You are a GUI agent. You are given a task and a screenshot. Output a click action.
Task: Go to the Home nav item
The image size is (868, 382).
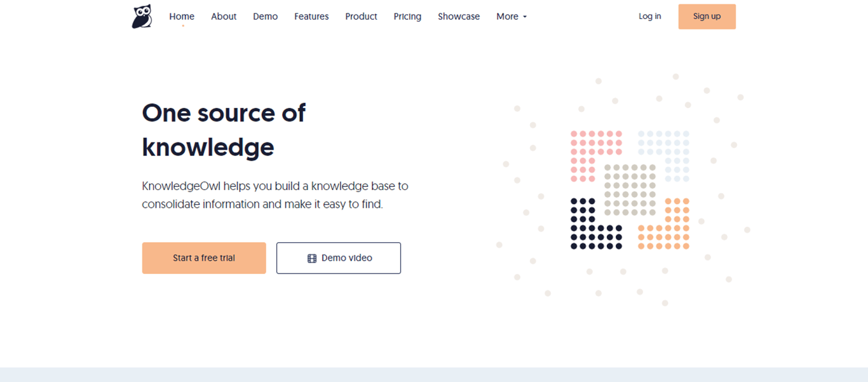(x=182, y=17)
